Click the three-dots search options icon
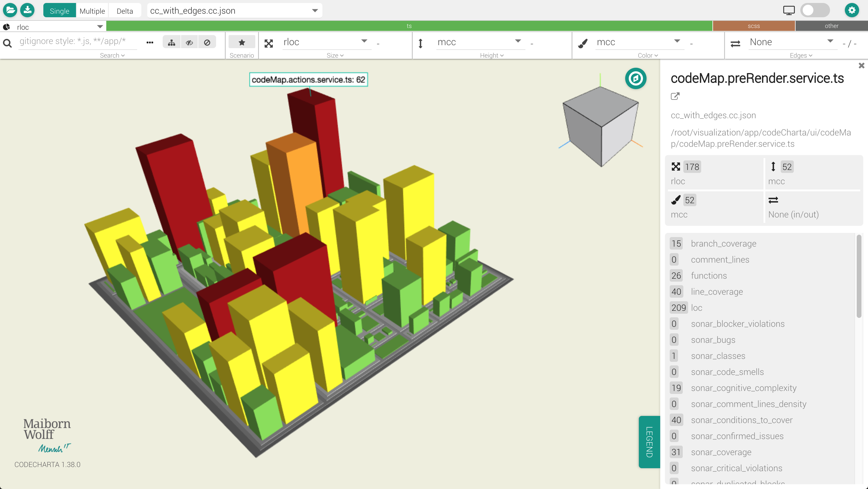The image size is (868, 489). (150, 42)
